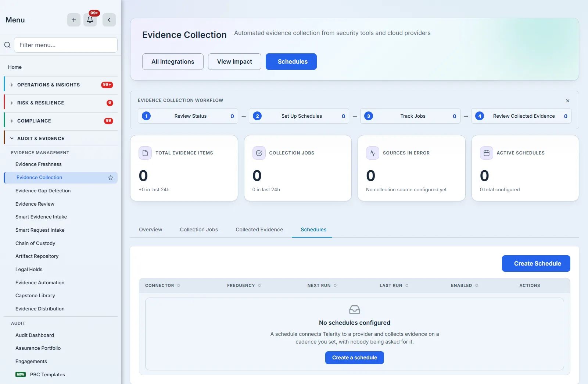Open Engagements in sidebar
This screenshot has height=384, width=588.
[x=61, y=362]
